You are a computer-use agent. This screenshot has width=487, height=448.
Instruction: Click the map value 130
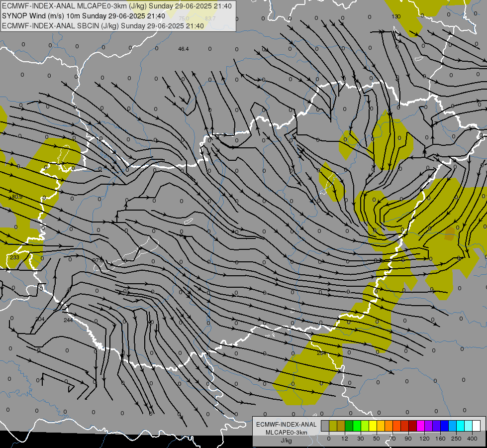tap(396, 16)
